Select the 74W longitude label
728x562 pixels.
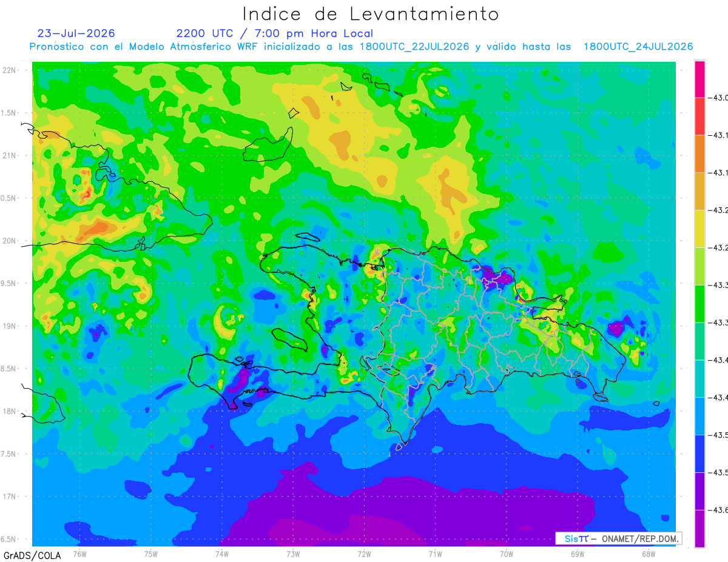(222, 554)
